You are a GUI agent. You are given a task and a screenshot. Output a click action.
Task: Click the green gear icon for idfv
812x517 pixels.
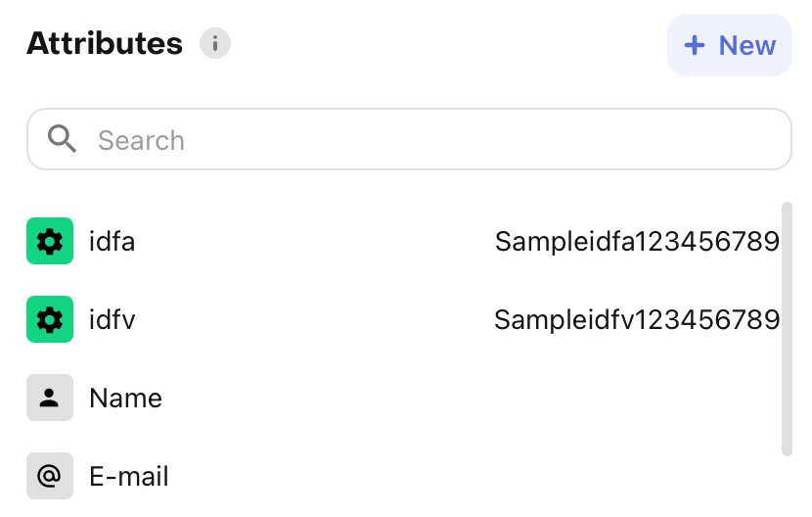[50, 319]
